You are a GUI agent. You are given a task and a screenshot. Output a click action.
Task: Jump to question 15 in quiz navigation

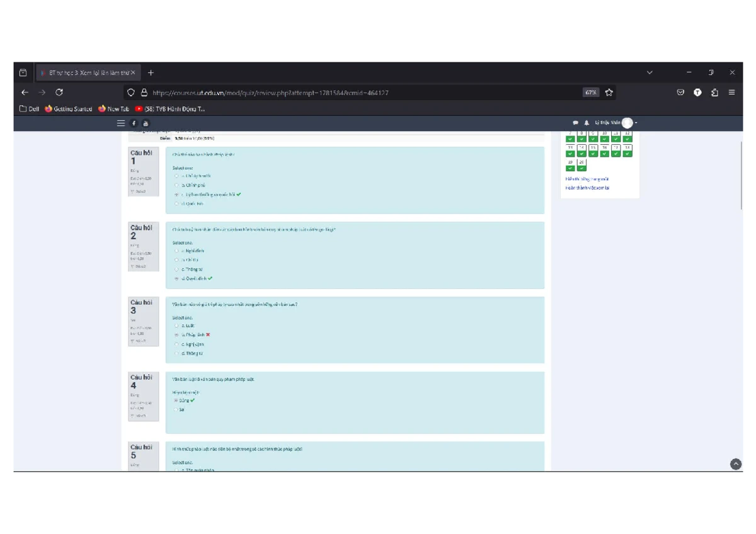(x=593, y=151)
